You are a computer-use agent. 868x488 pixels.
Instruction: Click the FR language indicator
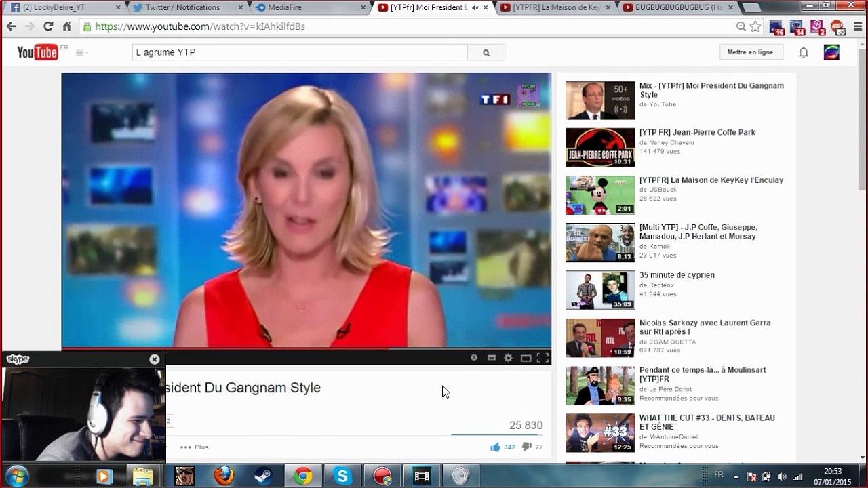point(719,476)
